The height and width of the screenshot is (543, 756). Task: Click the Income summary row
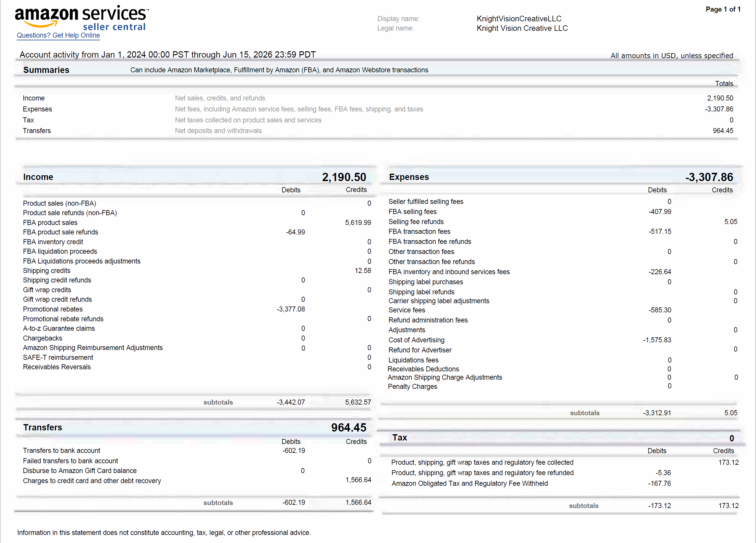[378, 98]
